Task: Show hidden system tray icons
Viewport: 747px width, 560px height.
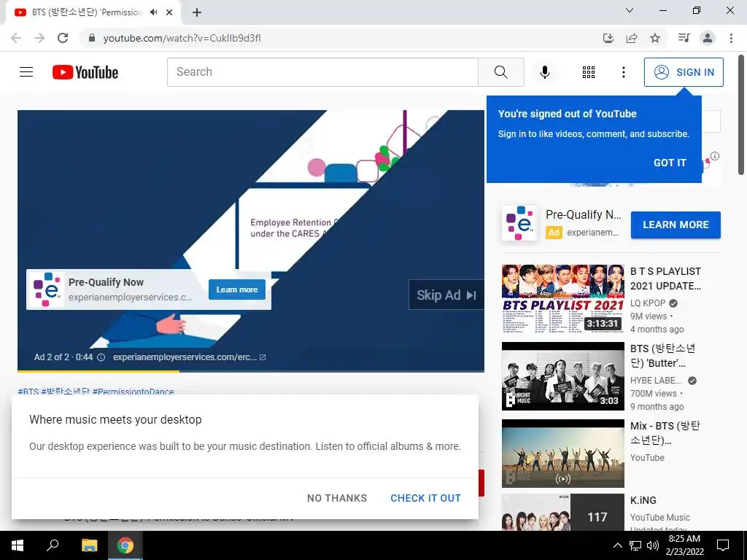Action: click(617, 545)
